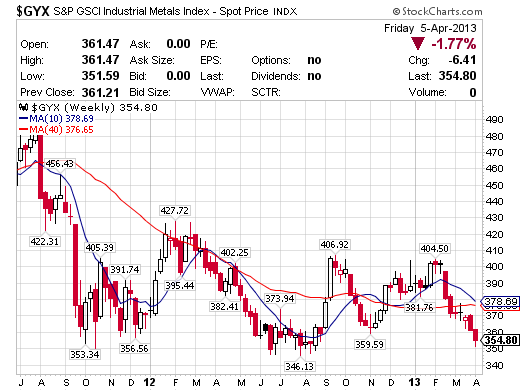The height and width of the screenshot is (391, 520).
Task: Click the 346.13 trough price label
Action: (299, 366)
